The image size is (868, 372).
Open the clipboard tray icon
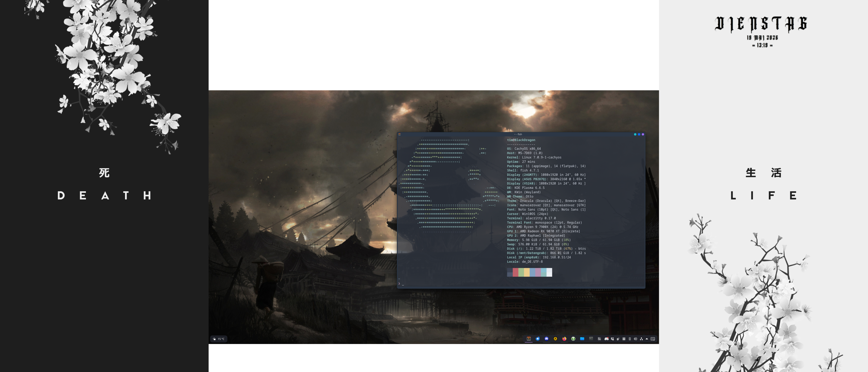[x=618, y=339]
